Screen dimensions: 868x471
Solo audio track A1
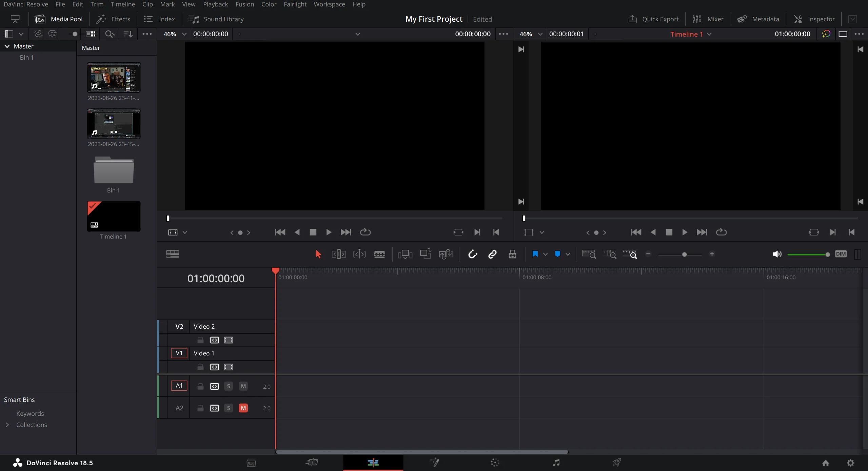click(x=229, y=386)
